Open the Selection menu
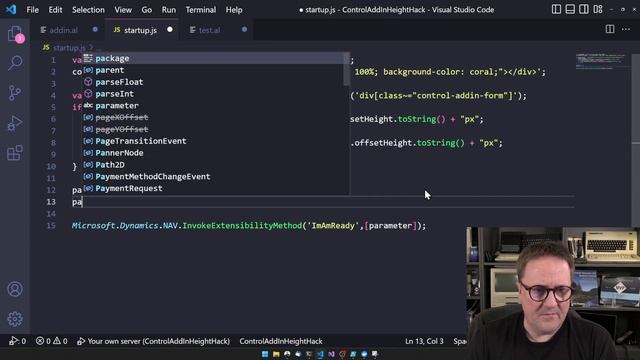 pos(88,9)
